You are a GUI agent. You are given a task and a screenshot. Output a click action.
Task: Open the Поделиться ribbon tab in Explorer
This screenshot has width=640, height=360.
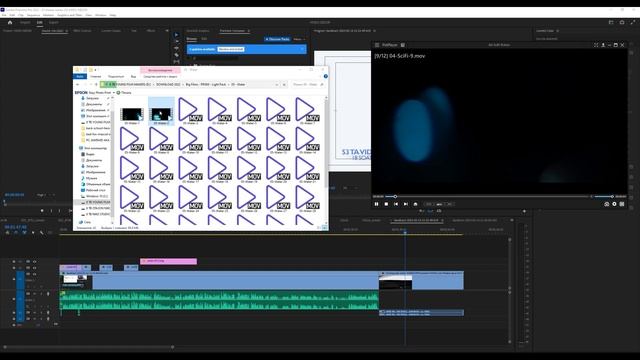pyautogui.click(x=116, y=76)
